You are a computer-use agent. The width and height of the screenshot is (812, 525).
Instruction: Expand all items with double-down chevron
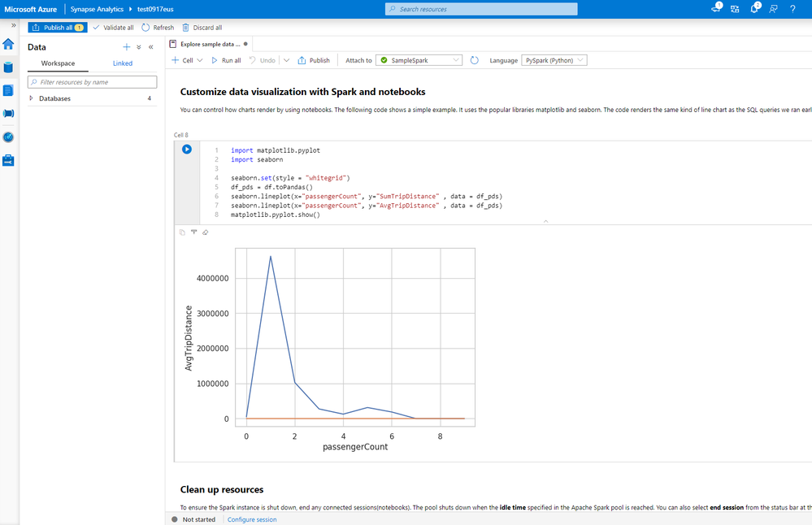tap(139, 47)
